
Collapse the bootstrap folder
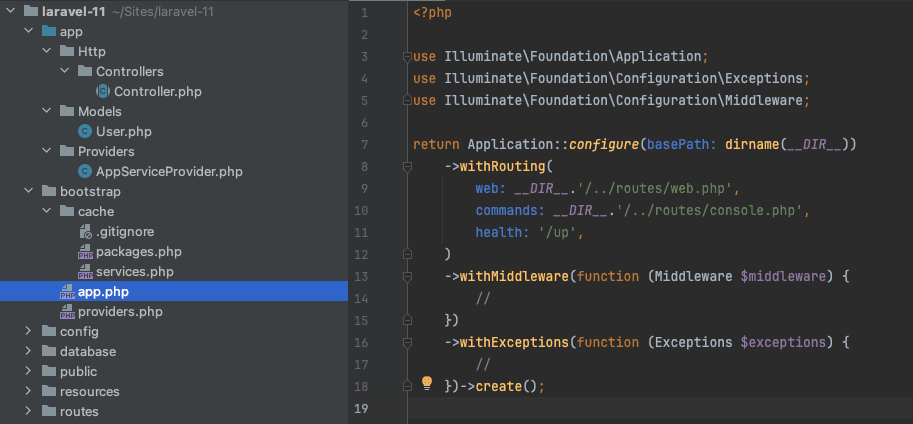(28, 191)
